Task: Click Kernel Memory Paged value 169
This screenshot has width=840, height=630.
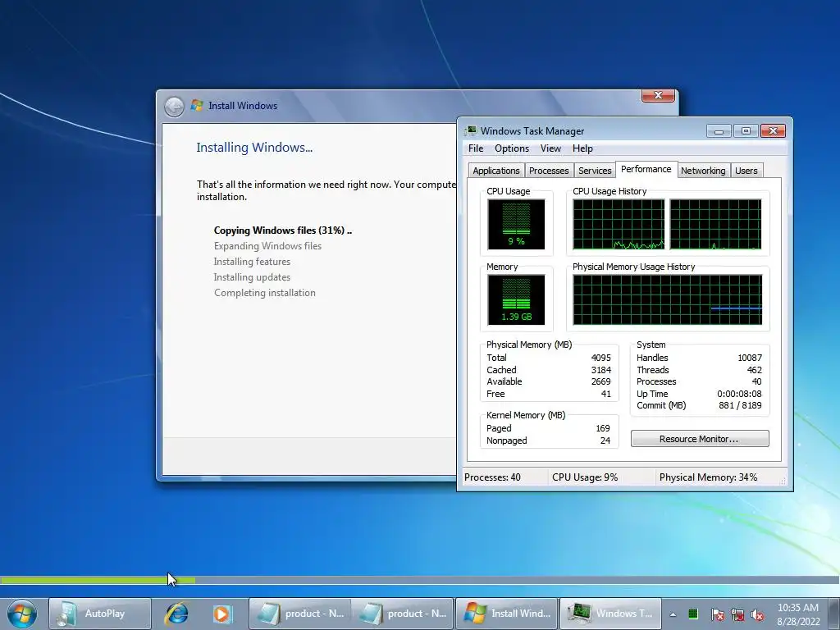Action: (603, 428)
